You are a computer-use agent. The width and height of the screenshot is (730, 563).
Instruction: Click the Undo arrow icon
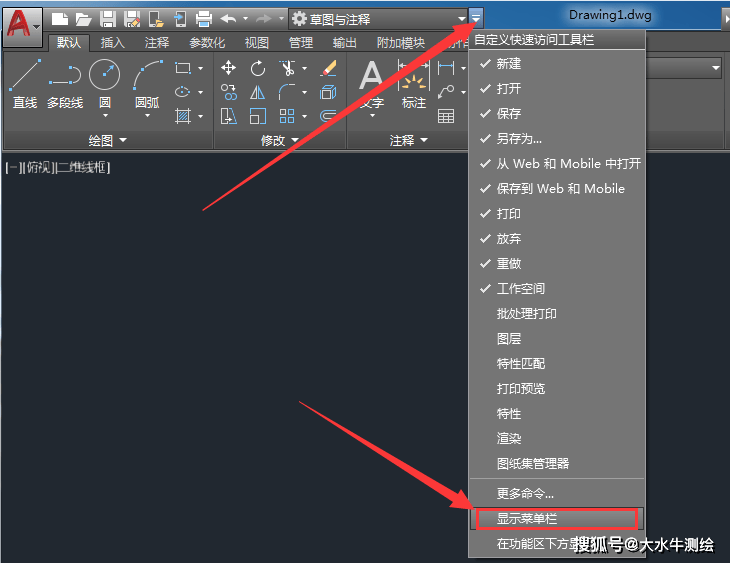tap(228, 19)
